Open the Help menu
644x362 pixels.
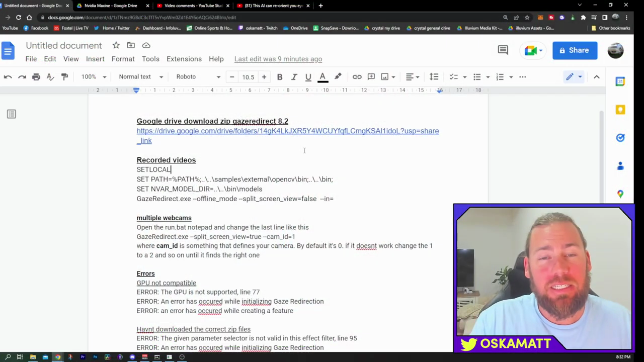point(216,59)
